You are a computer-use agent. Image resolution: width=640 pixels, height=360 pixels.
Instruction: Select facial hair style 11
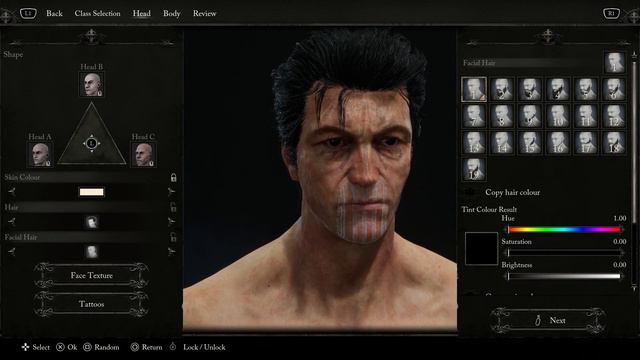[586, 116]
